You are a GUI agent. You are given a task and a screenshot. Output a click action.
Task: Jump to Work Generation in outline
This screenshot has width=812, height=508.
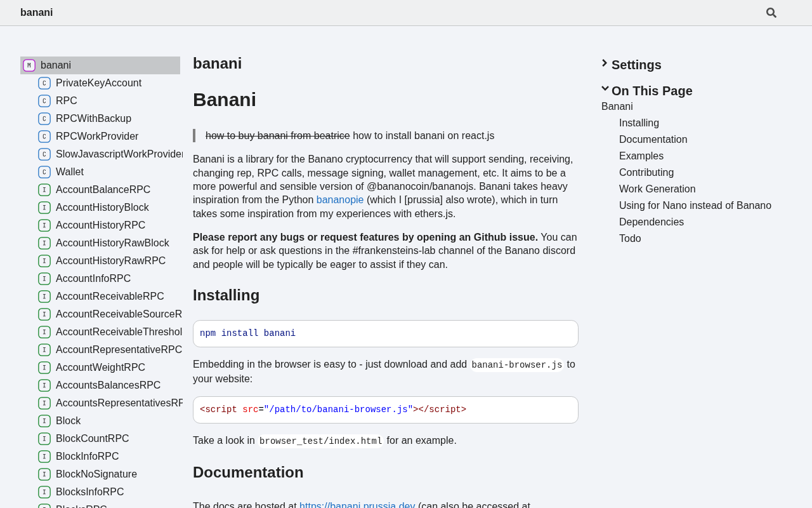coord(657,189)
